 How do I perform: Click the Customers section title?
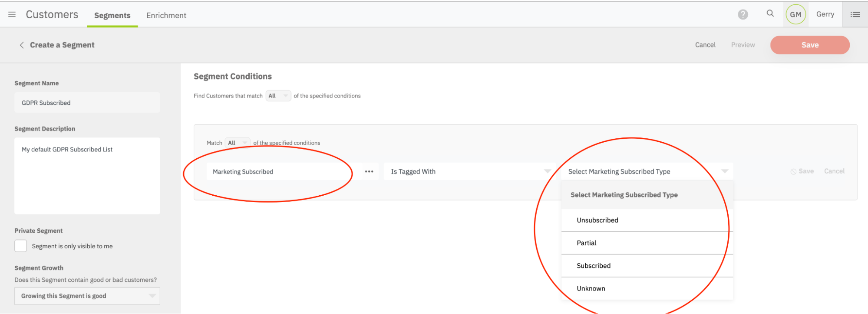click(x=52, y=14)
